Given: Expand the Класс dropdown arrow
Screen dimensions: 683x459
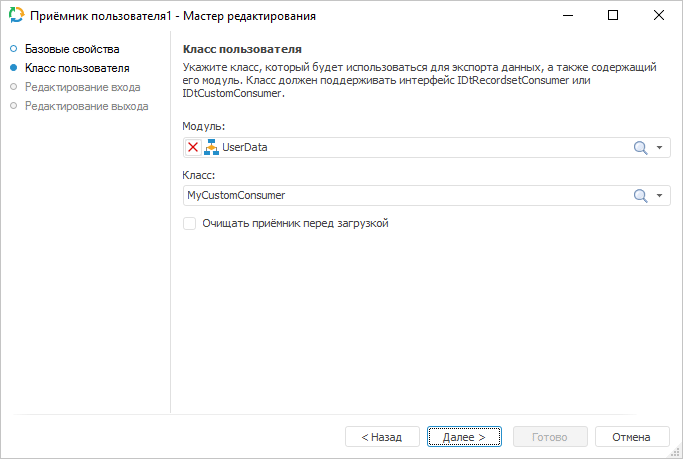Looking at the screenshot, I should pyautogui.click(x=660, y=196).
